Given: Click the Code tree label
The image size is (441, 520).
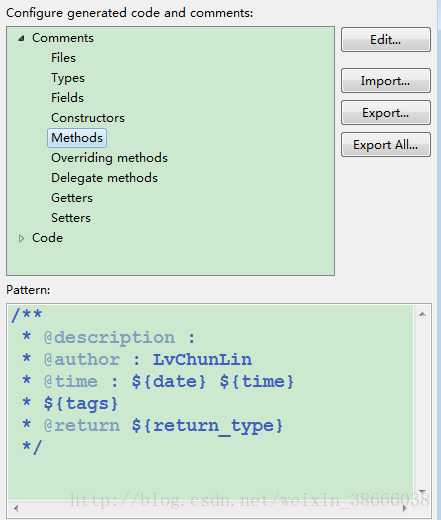Looking at the screenshot, I should [47, 238].
